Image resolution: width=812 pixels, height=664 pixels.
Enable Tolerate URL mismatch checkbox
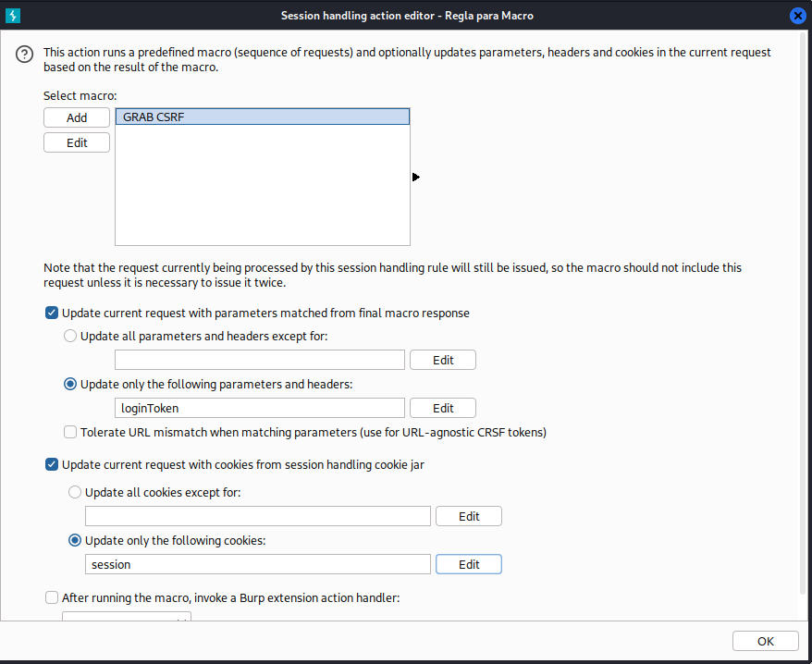[70, 432]
